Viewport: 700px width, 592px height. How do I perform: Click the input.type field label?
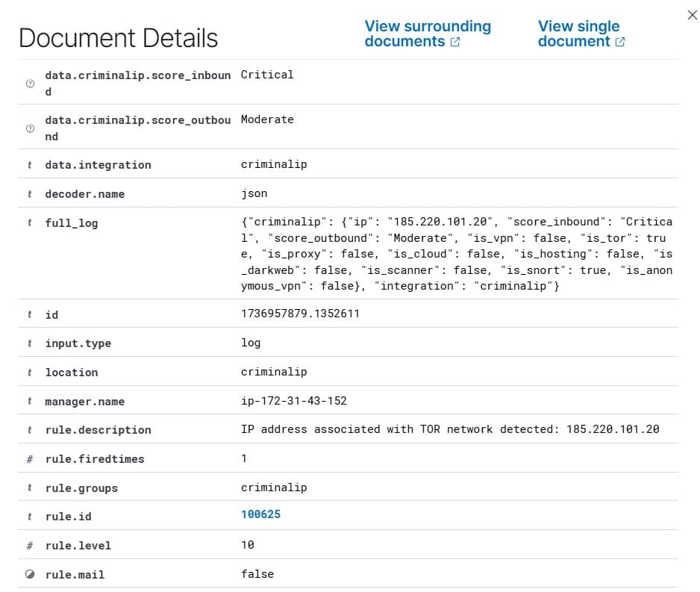tap(78, 343)
